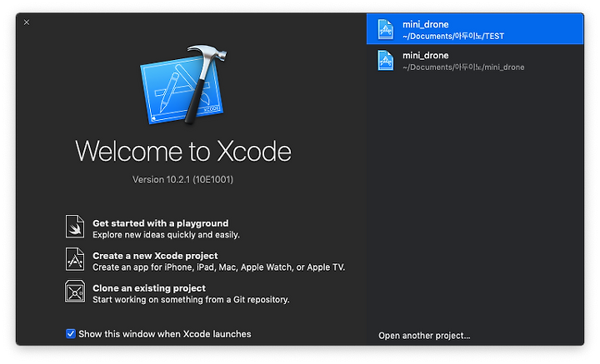Click project icon for mini_drone in TEST folder
Image resolution: width=600 pixels, height=364 pixels.
tap(385, 29)
